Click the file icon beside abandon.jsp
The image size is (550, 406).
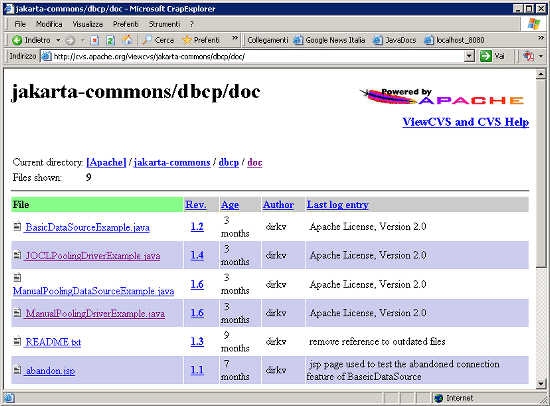pos(17,369)
